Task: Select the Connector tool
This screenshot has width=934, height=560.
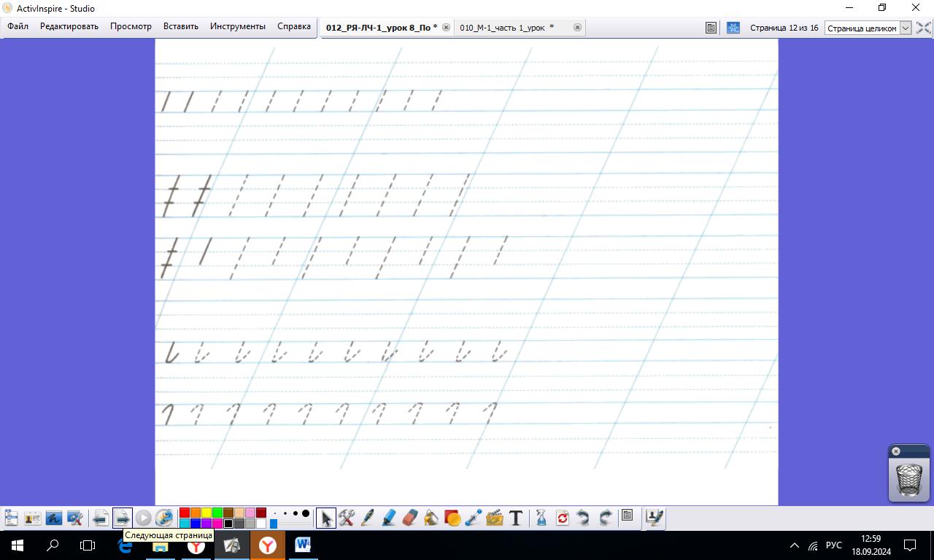Action: pyautogui.click(x=474, y=518)
